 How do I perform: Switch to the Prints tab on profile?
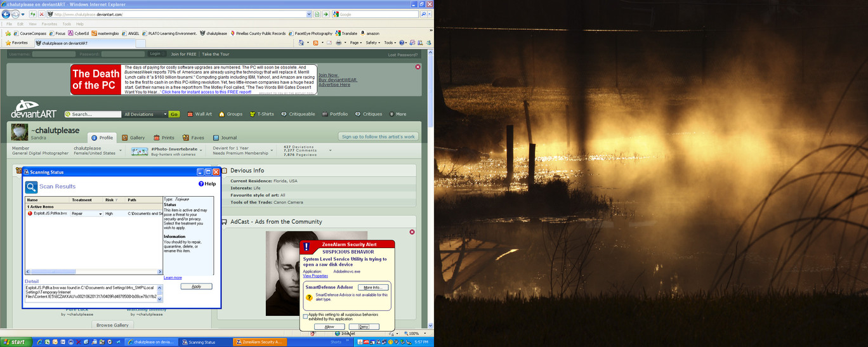point(163,138)
